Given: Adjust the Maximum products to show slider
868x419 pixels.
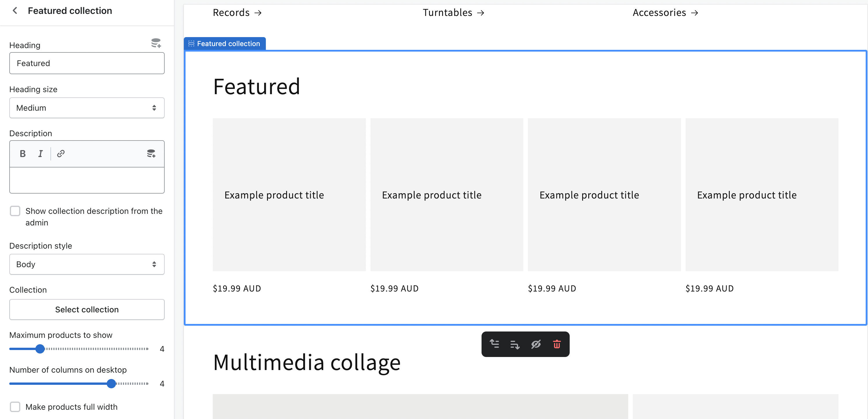Looking at the screenshot, I should point(40,349).
